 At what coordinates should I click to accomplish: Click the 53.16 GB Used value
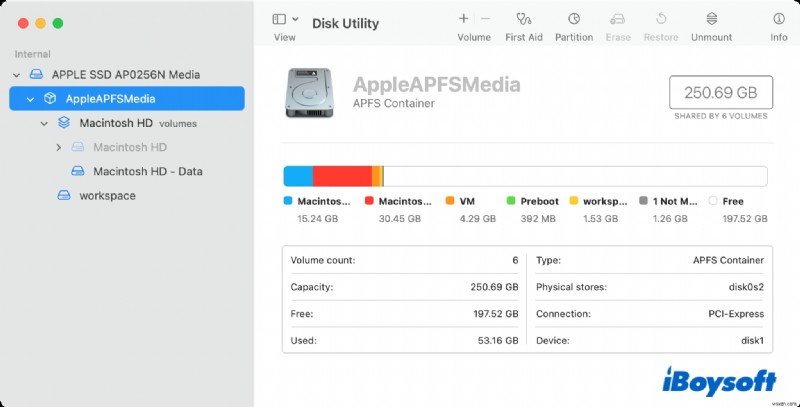(498, 340)
